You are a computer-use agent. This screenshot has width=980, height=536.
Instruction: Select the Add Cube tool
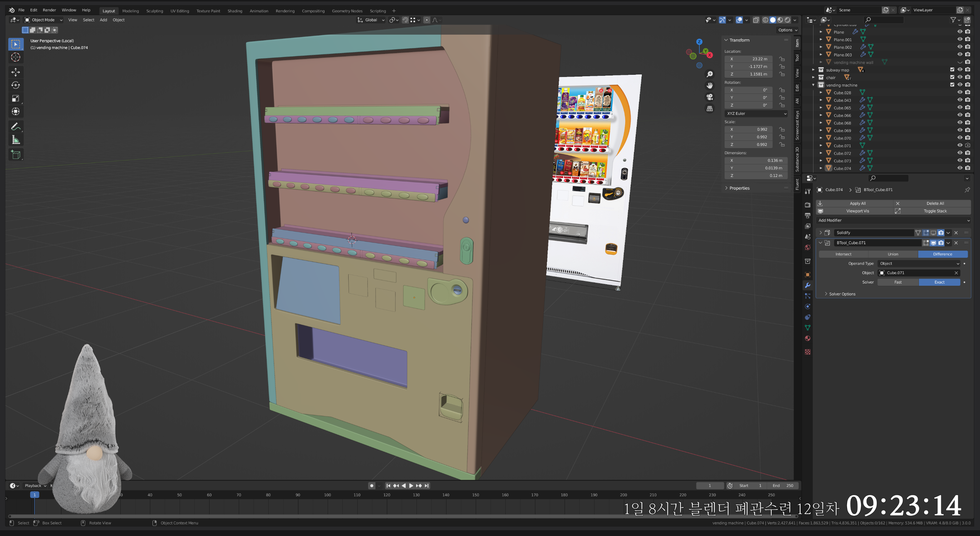(16, 155)
